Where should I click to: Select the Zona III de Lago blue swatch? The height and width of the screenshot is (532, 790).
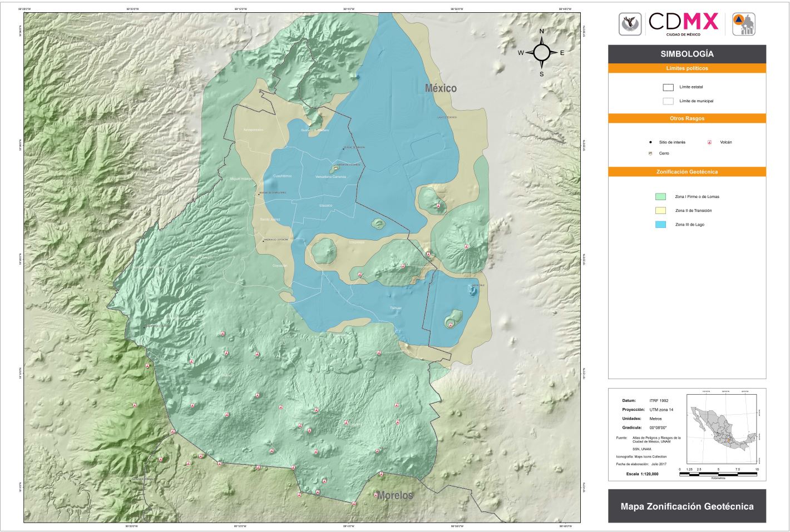point(661,225)
